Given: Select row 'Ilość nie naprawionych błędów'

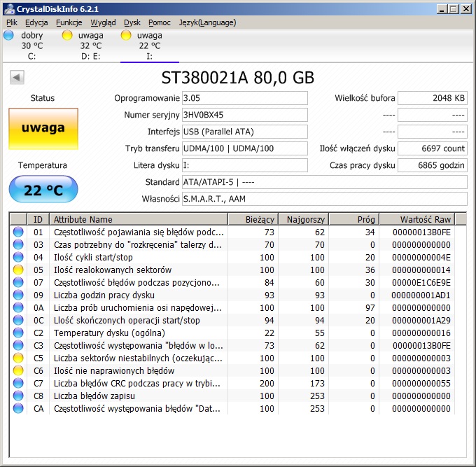Looking at the screenshot, I should [x=232, y=371].
